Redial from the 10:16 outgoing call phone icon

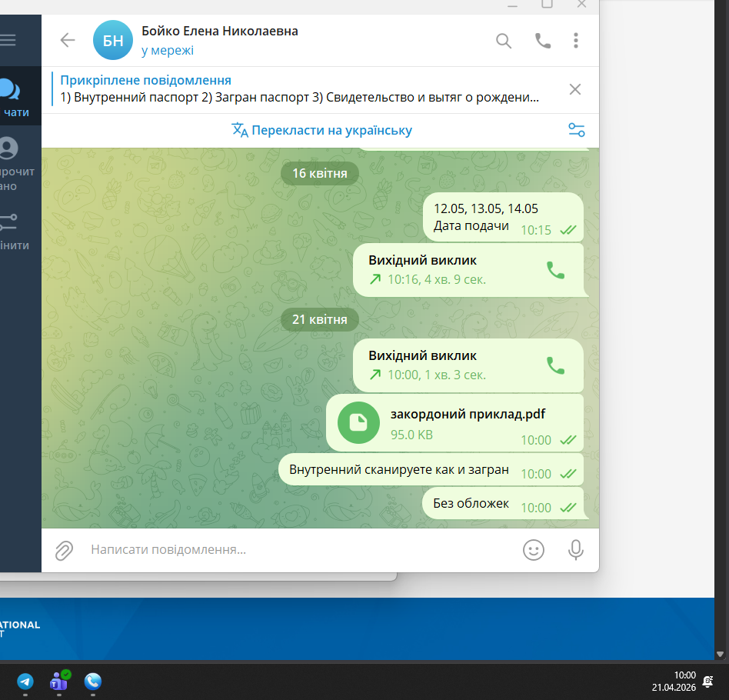pyautogui.click(x=555, y=270)
